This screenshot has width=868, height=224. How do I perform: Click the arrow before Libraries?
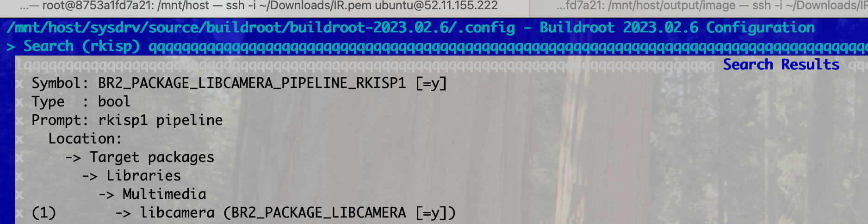(x=90, y=176)
